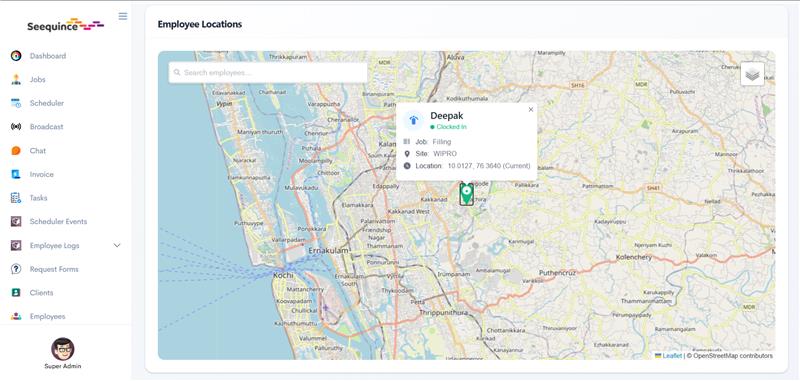Toggle the hamburger sidebar menu icon
Screen dimensions: 800x381
click(123, 16)
